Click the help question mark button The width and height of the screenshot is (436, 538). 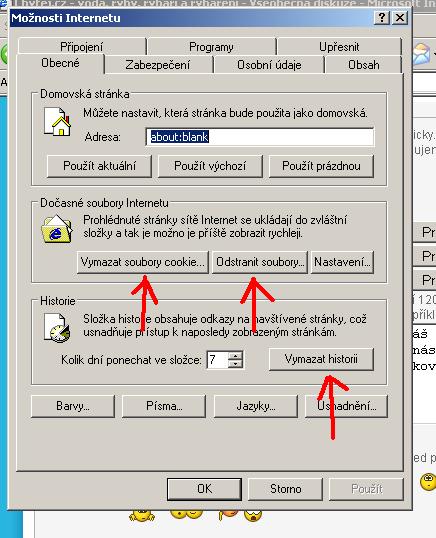point(382,17)
